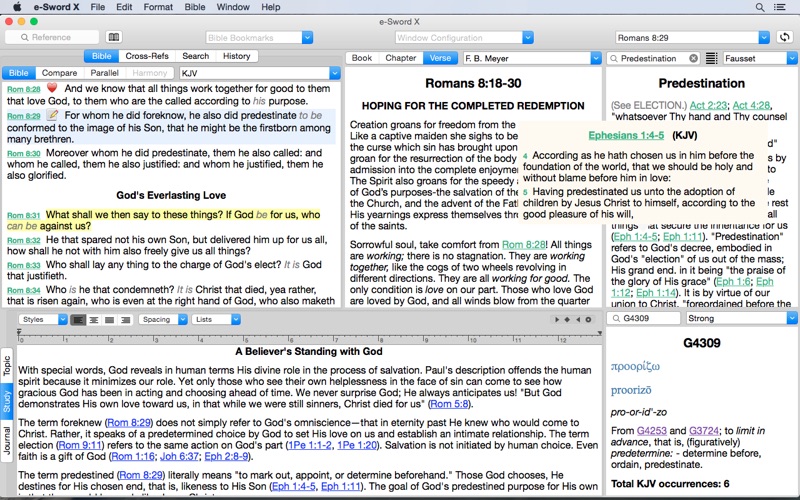
Task: Open the Eph 1:11 dictionary link
Action: 682,236
